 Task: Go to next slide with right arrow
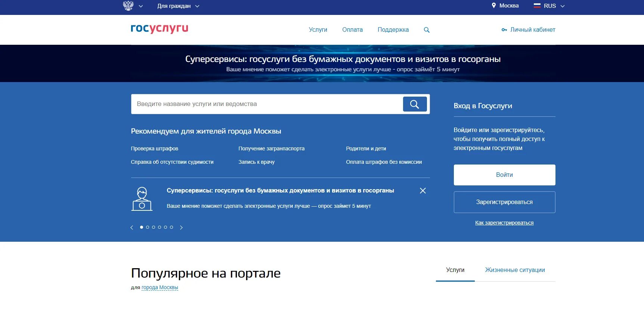point(182,228)
